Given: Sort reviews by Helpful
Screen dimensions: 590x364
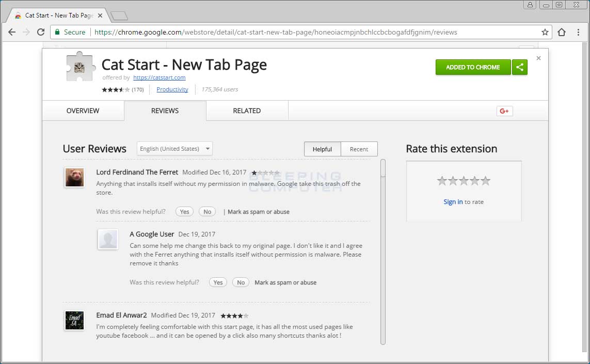Looking at the screenshot, I should click(x=322, y=149).
